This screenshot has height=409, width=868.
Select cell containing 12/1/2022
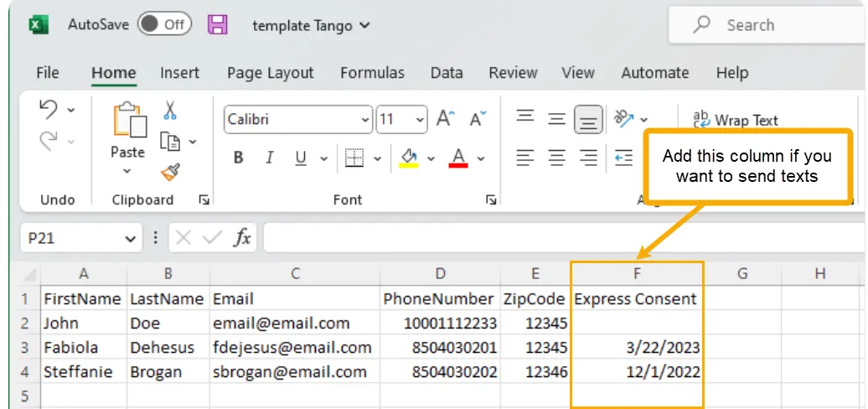tap(637, 371)
